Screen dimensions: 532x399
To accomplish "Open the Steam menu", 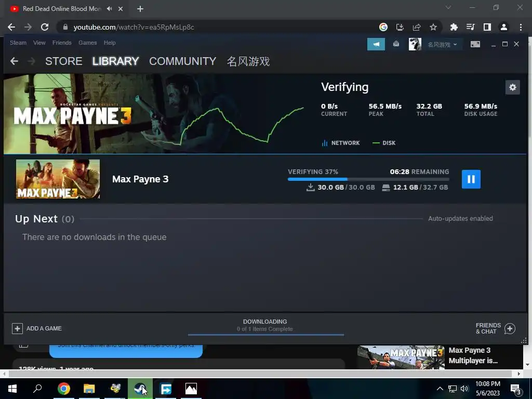I will 18,43.
